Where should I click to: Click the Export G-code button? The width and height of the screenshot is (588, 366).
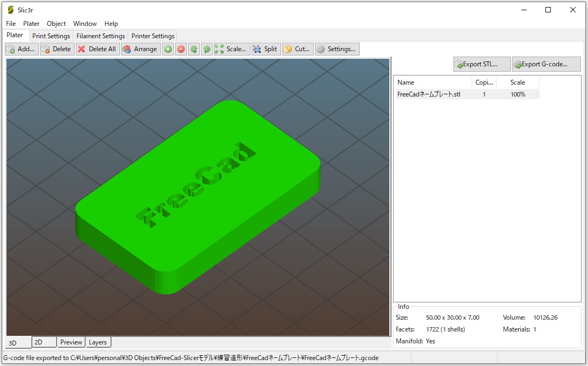click(546, 64)
